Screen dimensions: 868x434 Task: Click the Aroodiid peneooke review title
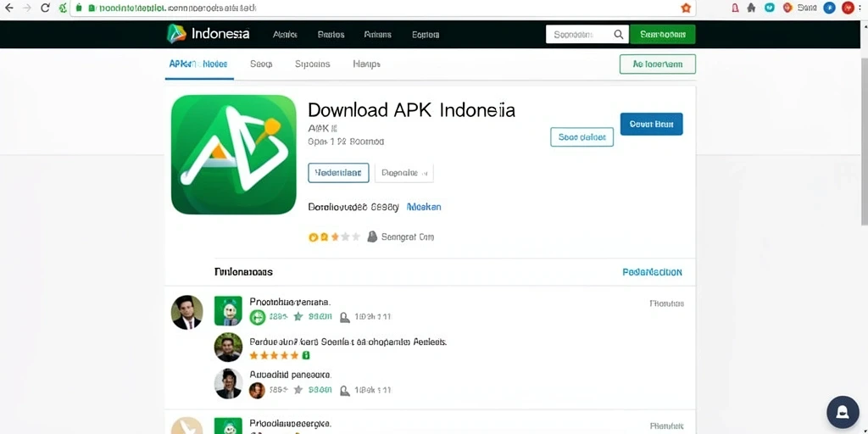point(290,375)
